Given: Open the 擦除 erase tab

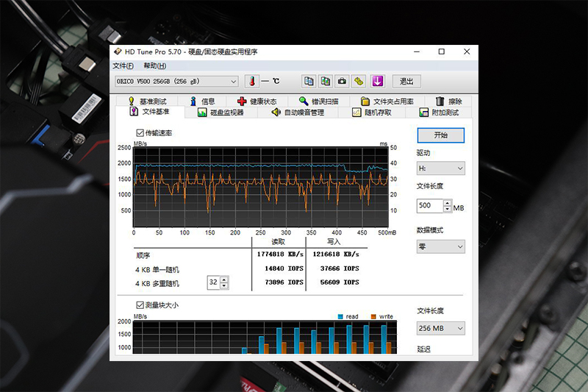Looking at the screenshot, I should (448, 101).
